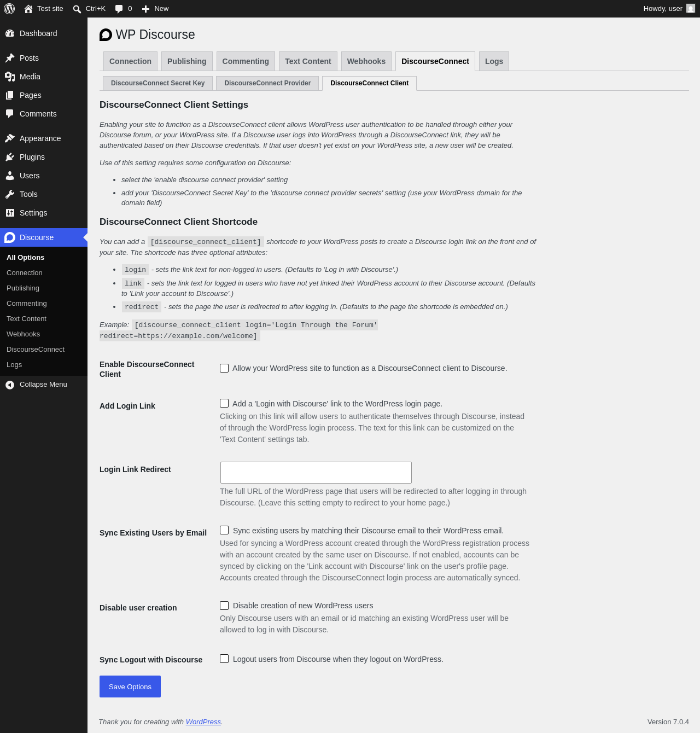
Task: Click the Pages icon in sidebar
Action: (x=10, y=95)
